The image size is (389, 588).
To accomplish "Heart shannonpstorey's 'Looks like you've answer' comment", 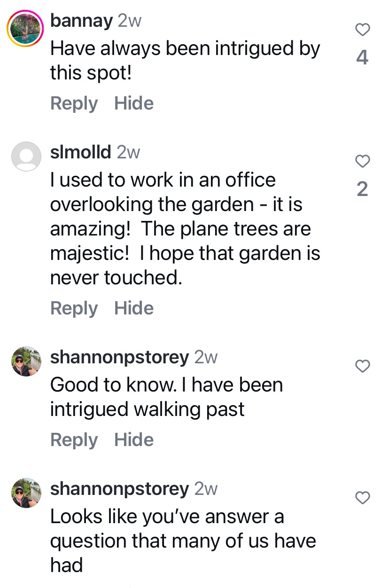I will click(362, 497).
